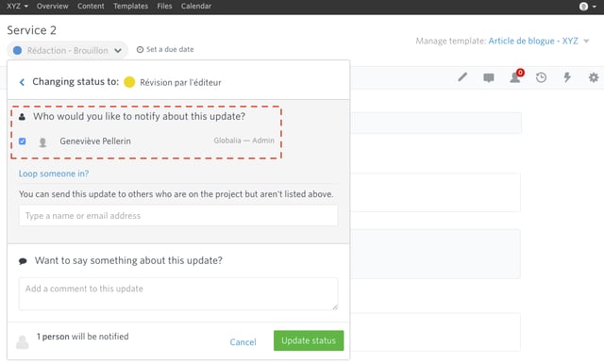Click the blue status dot of Rédaction

tap(17, 50)
